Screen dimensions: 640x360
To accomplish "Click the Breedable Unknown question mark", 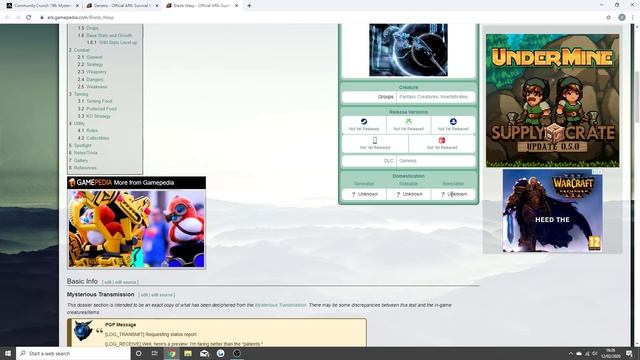I will (x=443, y=195).
